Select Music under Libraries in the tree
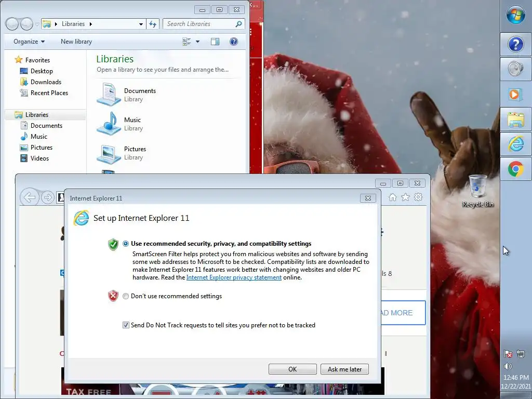 pyautogui.click(x=39, y=137)
